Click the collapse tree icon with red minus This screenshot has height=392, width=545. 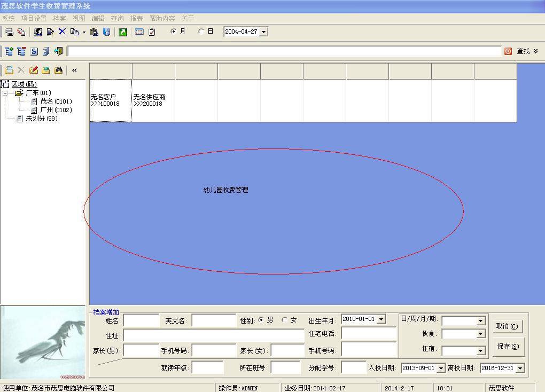pos(21,51)
